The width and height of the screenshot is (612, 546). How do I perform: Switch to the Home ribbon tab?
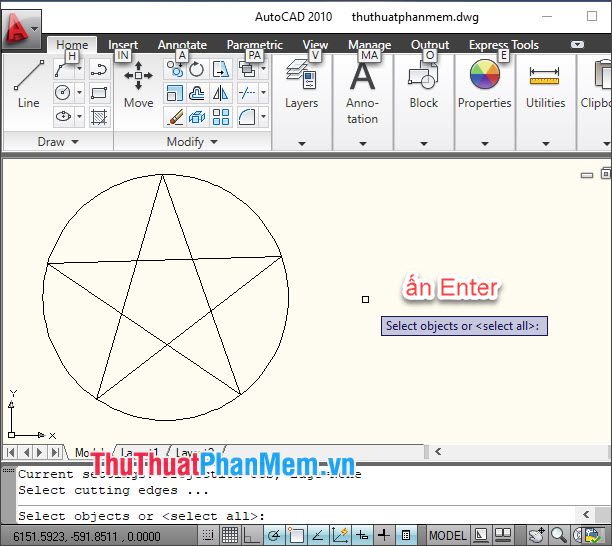(x=72, y=45)
